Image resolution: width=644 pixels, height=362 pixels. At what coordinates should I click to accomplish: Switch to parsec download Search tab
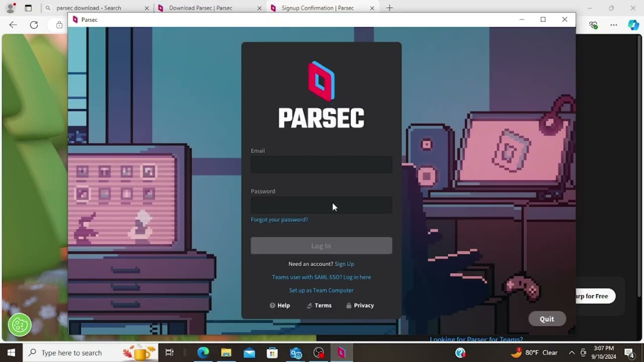pyautogui.click(x=89, y=8)
